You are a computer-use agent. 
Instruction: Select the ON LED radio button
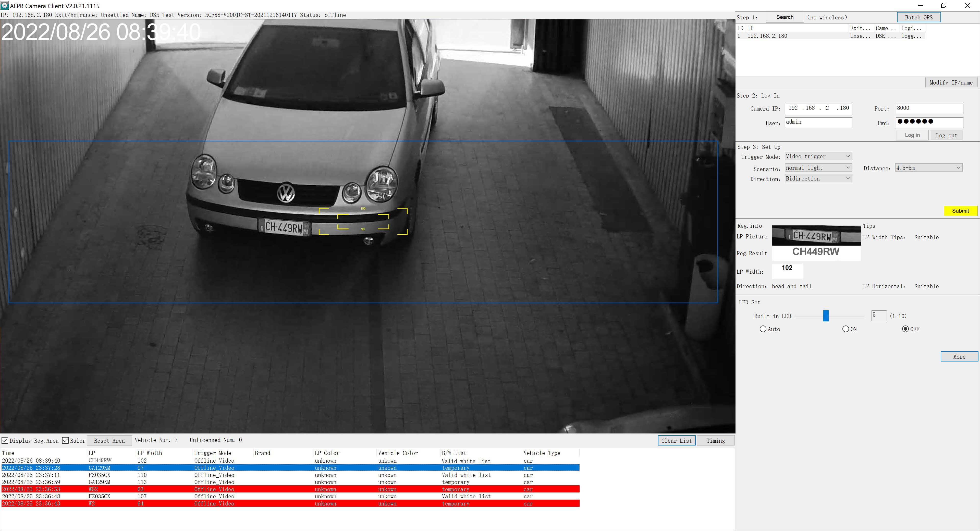coord(845,329)
